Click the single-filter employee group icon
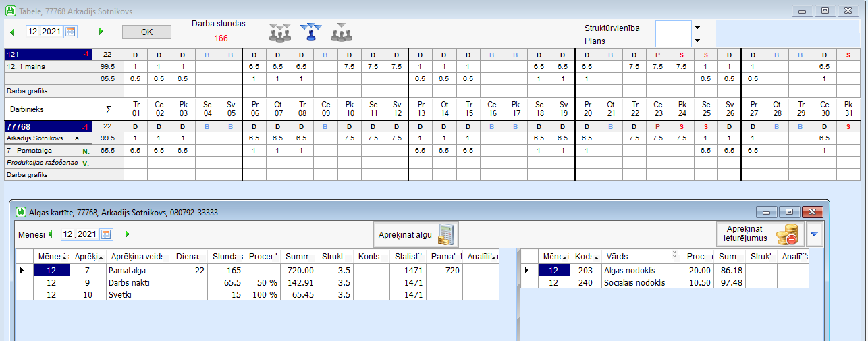Image resolution: width=868 pixels, height=341 pixels. (341, 31)
